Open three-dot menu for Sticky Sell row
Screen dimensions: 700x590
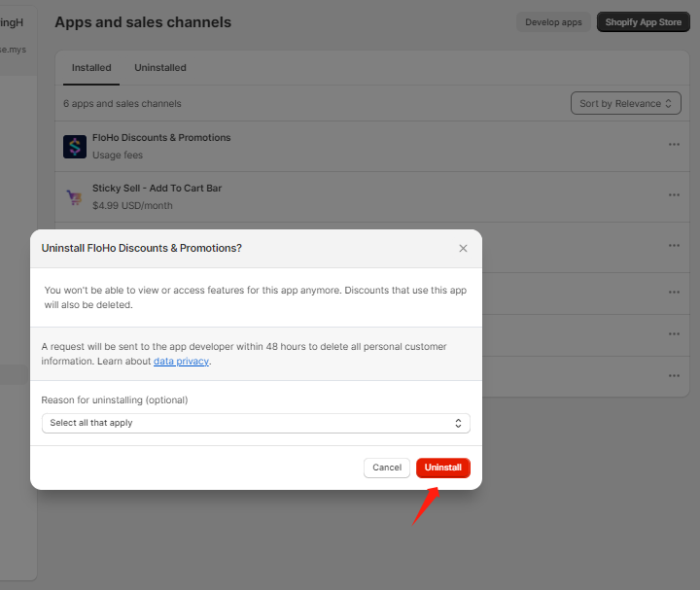674,195
